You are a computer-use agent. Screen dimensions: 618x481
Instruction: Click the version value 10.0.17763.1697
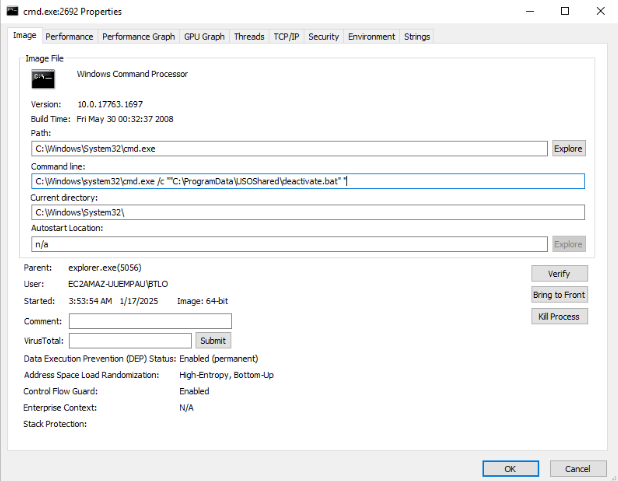(x=110, y=104)
